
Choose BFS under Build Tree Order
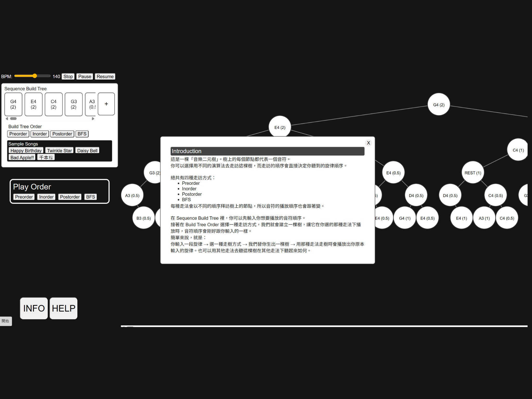tap(82, 134)
